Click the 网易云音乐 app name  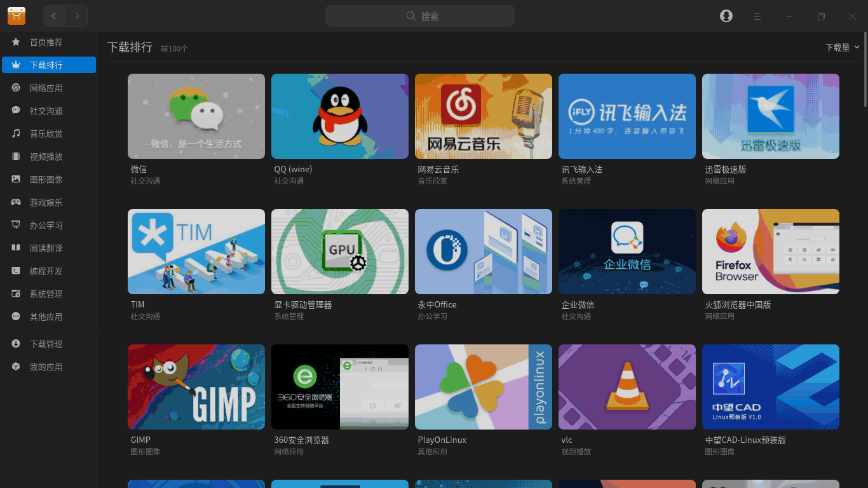tap(438, 170)
